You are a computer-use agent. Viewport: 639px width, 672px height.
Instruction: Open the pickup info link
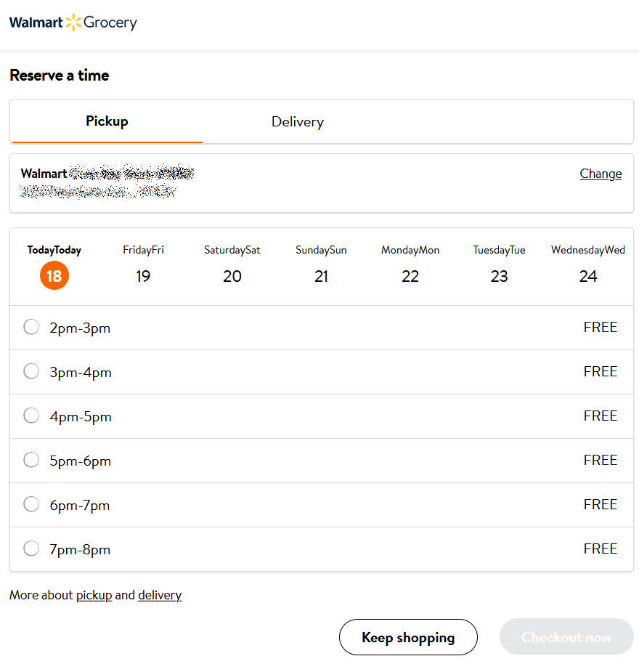coord(94,595)
